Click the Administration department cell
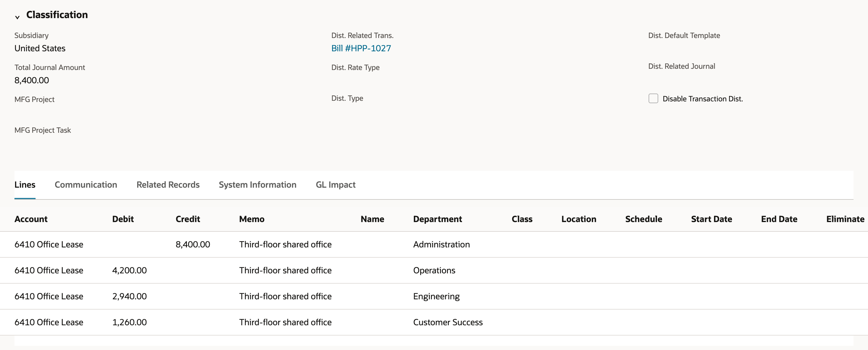Screen dimensions: 868x350 tap(442, 244)
